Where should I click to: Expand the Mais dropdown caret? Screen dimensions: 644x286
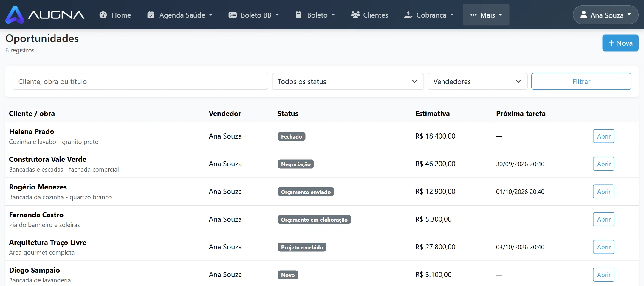click(501, 15)
